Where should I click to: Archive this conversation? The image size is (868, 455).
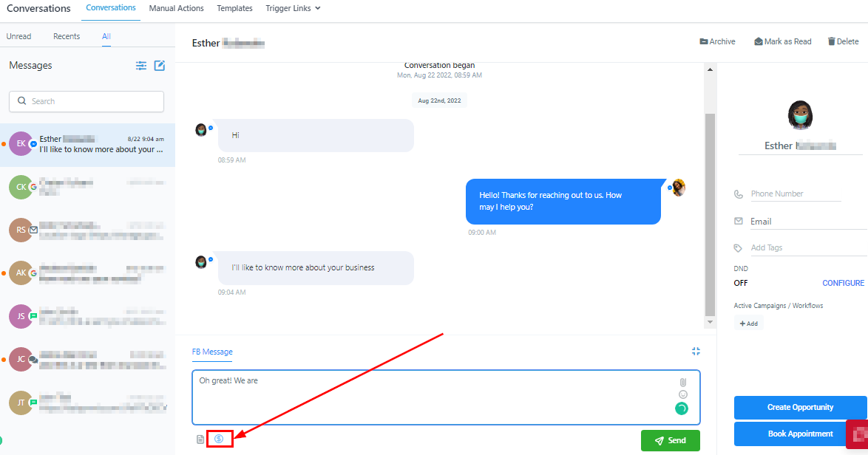click(717, 41)
